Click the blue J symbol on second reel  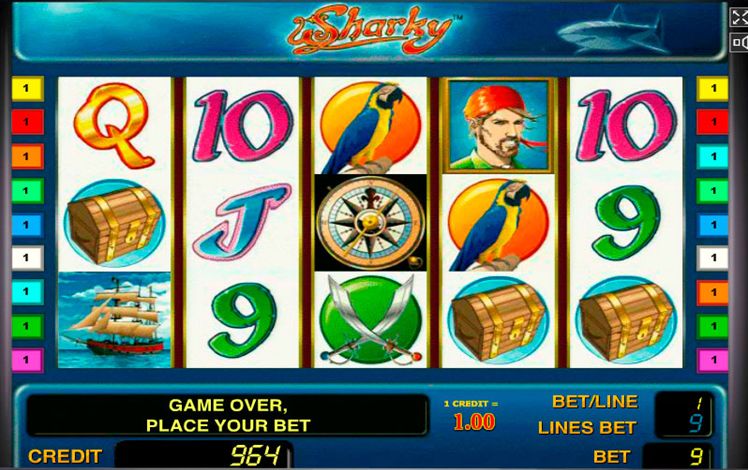242,221
